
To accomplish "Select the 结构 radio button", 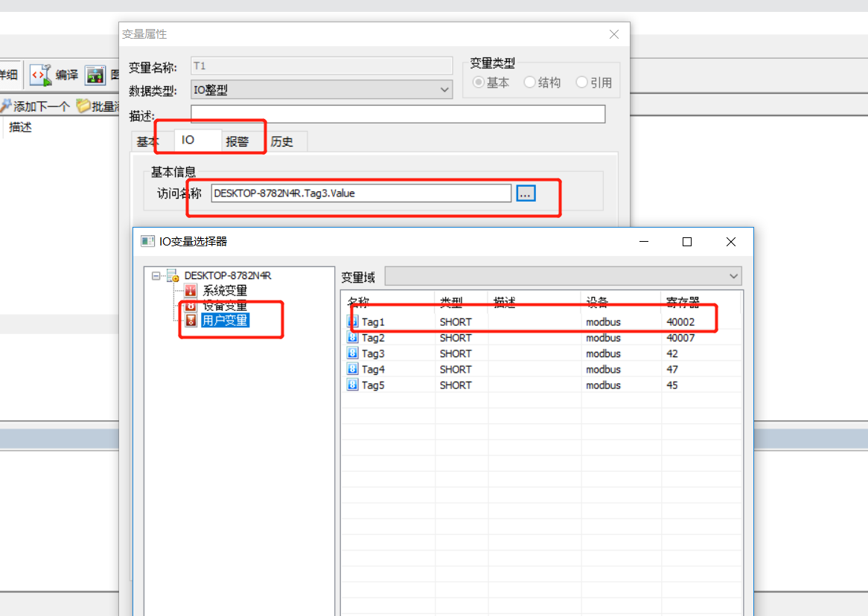I will coord(529,83).
